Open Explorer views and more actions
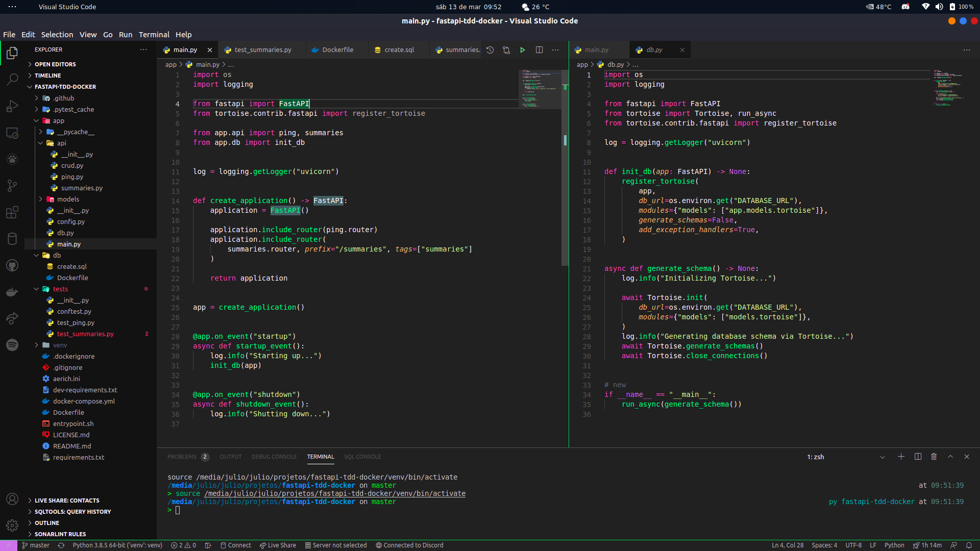980x551 pixels. [143, 49]
